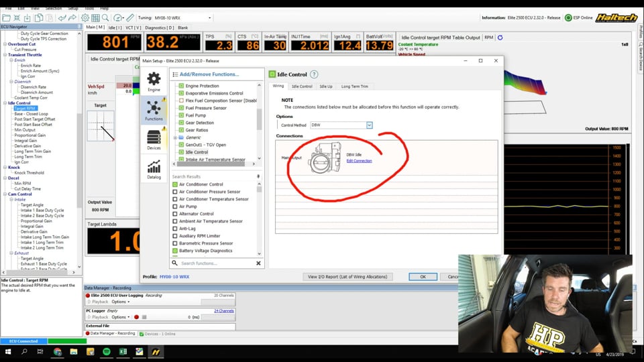Click the redo arrow toolbar icon
644x362 pixels.
[72, 17]
